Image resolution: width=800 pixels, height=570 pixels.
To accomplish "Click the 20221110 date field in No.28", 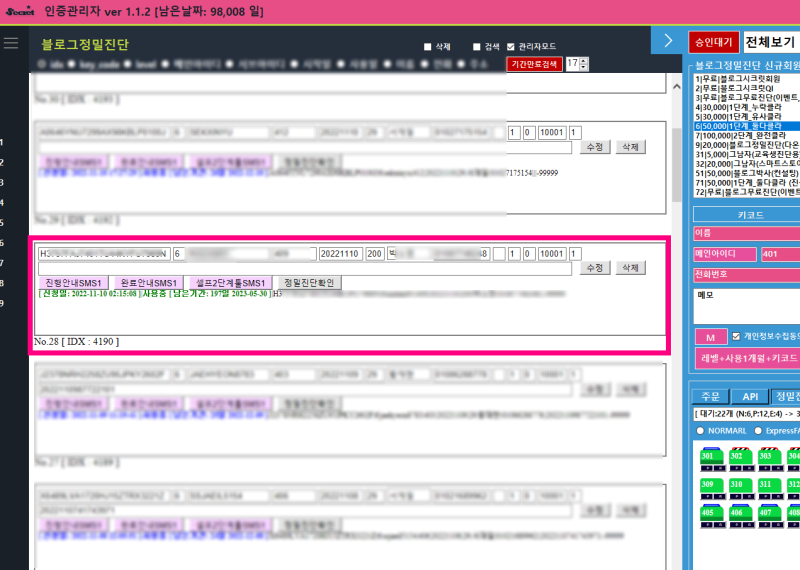I will pyautogui.click(x=341, y=254).
